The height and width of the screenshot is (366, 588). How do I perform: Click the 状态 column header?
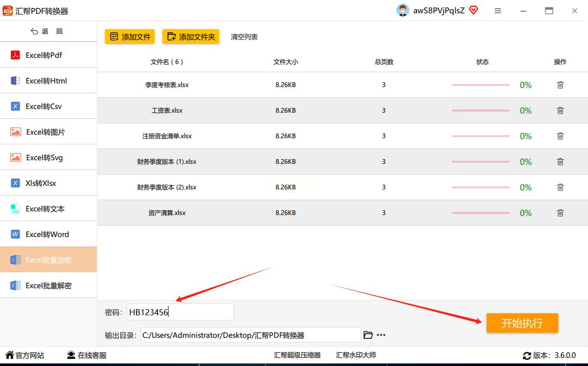tap(482, 62)
